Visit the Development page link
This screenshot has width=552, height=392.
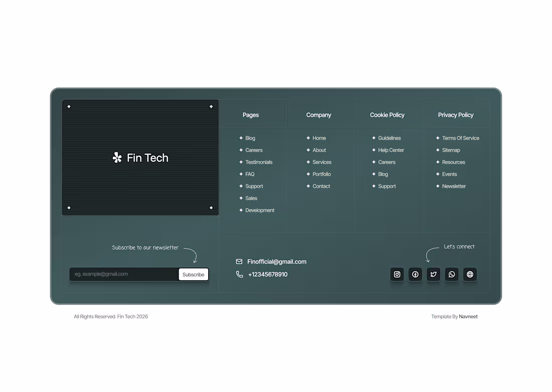click(260, 210)
